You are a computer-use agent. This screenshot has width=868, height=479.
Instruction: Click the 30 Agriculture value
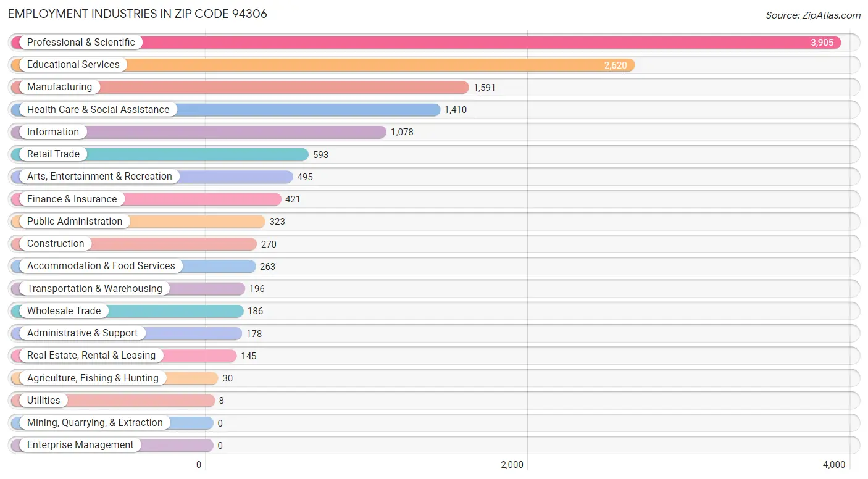(x=228, y=378)
